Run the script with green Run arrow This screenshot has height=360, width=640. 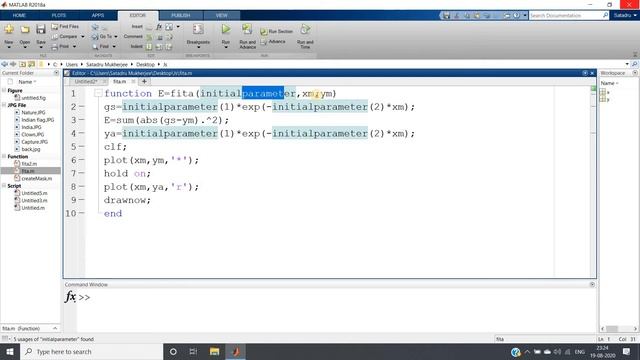(x=226, y=29)
